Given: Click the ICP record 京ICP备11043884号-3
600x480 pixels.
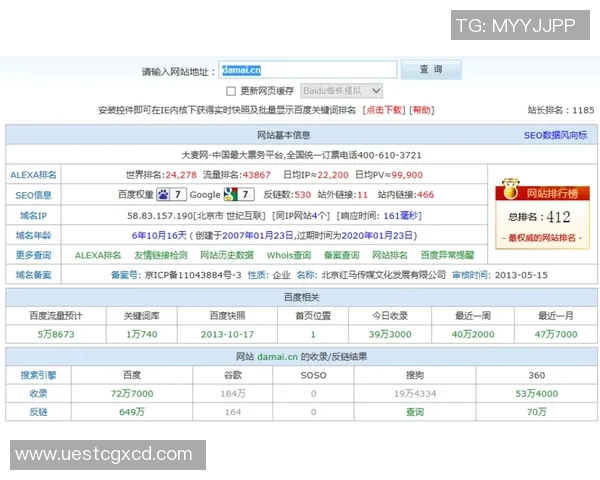Looking at the screenshot, I should (x=193, y=275).
